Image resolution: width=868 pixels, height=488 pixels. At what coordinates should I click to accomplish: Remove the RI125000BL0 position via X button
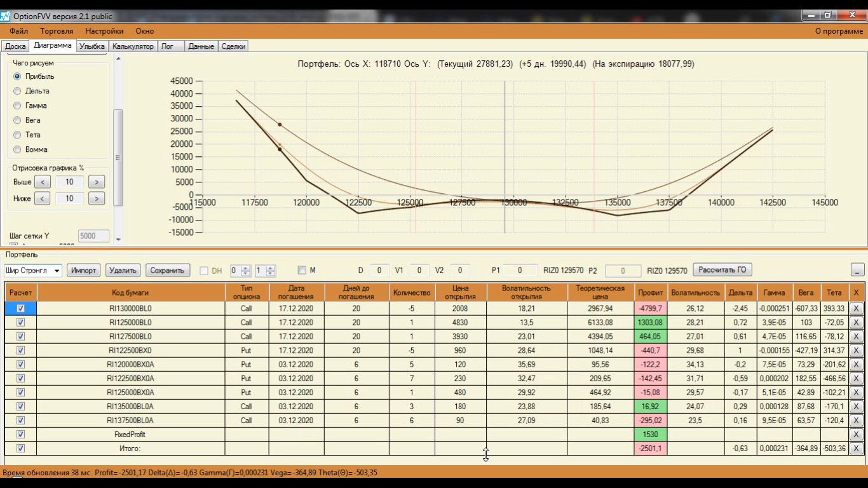click(x=856, y=322)
